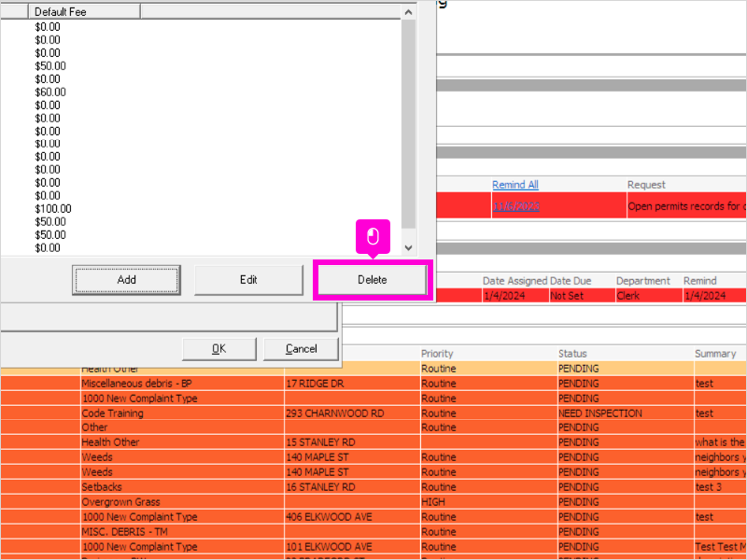Select the HIGH priority cell
The image size is (747, 560).
pyautogui.click(x=488, y=502)
